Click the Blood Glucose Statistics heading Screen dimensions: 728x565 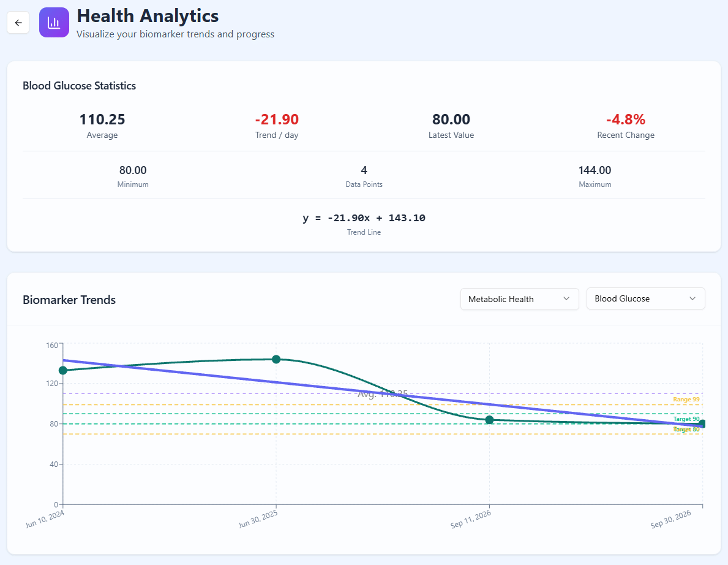point(80,86)
